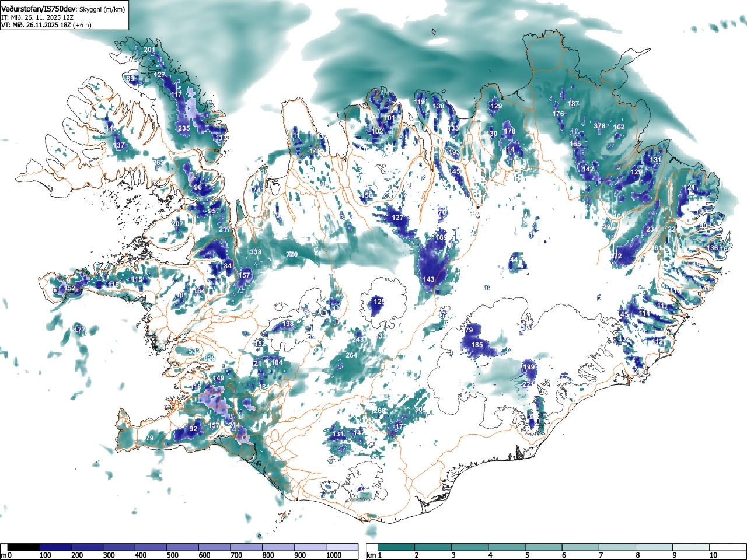Click the visibility value 201 in Westfjords
747x560 pixels.
149,50
